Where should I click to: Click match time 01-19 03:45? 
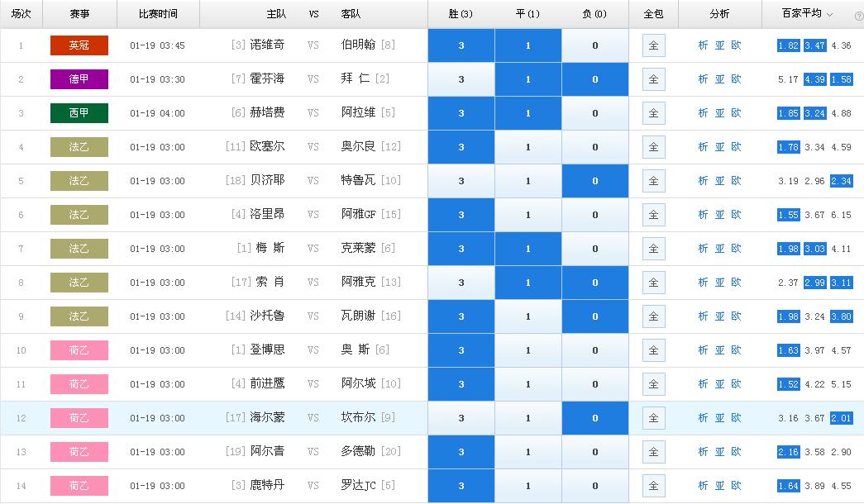point(158,45)
